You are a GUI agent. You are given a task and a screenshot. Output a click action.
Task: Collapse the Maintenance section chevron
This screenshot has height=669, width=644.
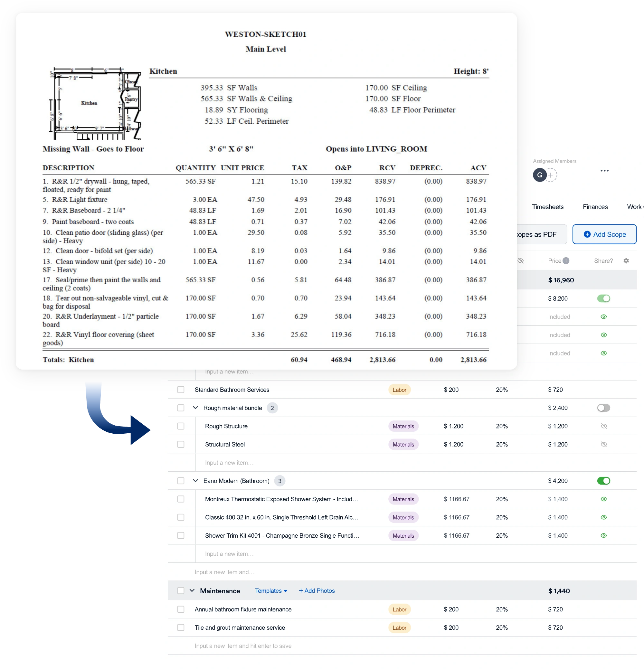click(x=192, y=591)
